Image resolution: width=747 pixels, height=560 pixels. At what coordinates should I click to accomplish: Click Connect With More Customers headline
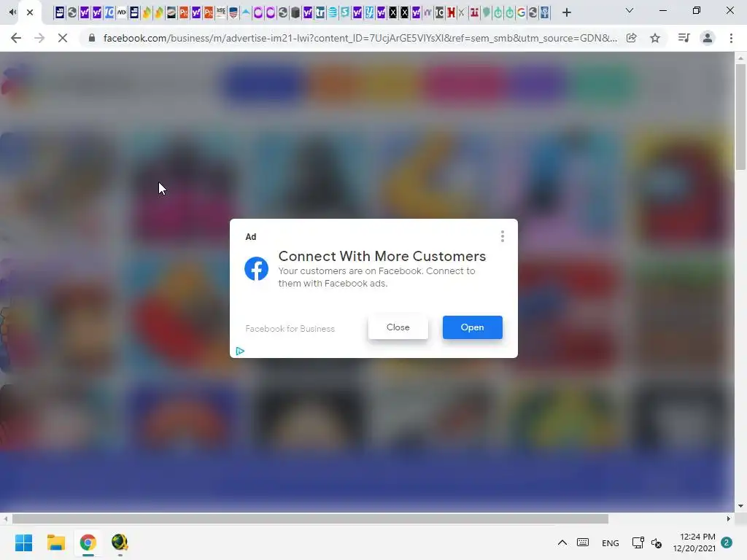[x=382, y=256]
